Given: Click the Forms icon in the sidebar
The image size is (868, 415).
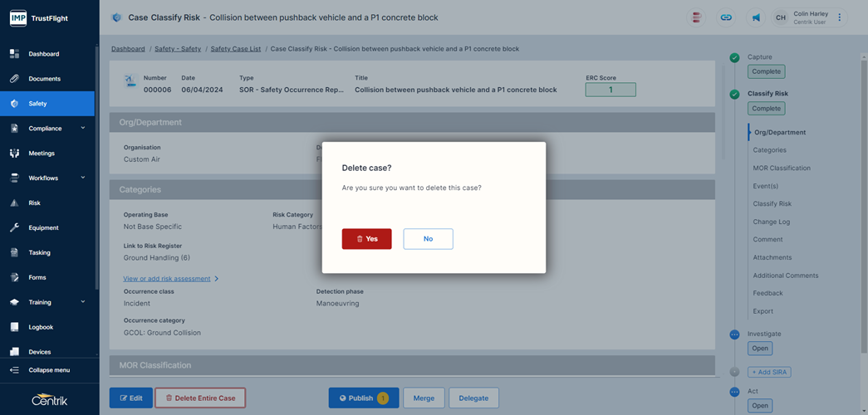Looking at the screenshot, I should click(15, 277).
